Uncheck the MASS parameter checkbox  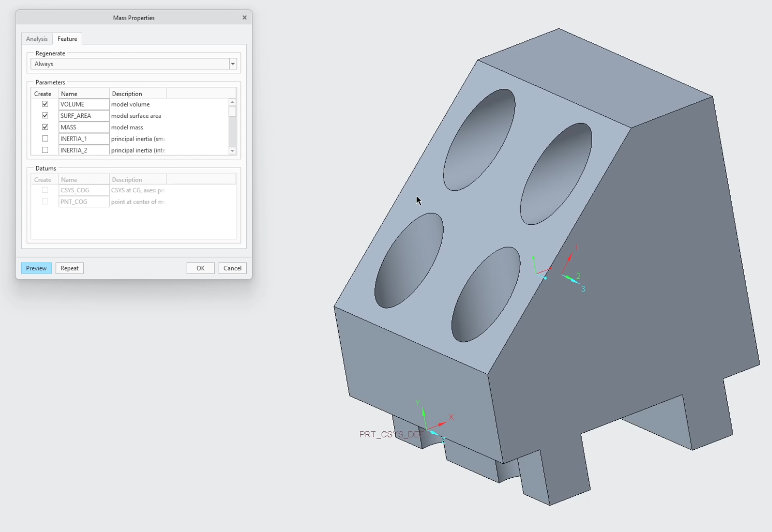tap(45, 127)
